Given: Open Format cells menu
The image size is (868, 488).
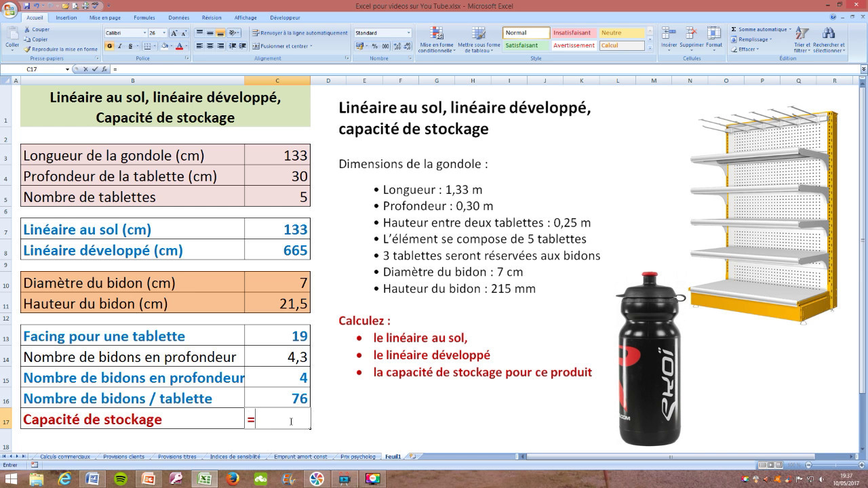Looking at the screenshot, I should pyautogui.click(x=714, y=39).
